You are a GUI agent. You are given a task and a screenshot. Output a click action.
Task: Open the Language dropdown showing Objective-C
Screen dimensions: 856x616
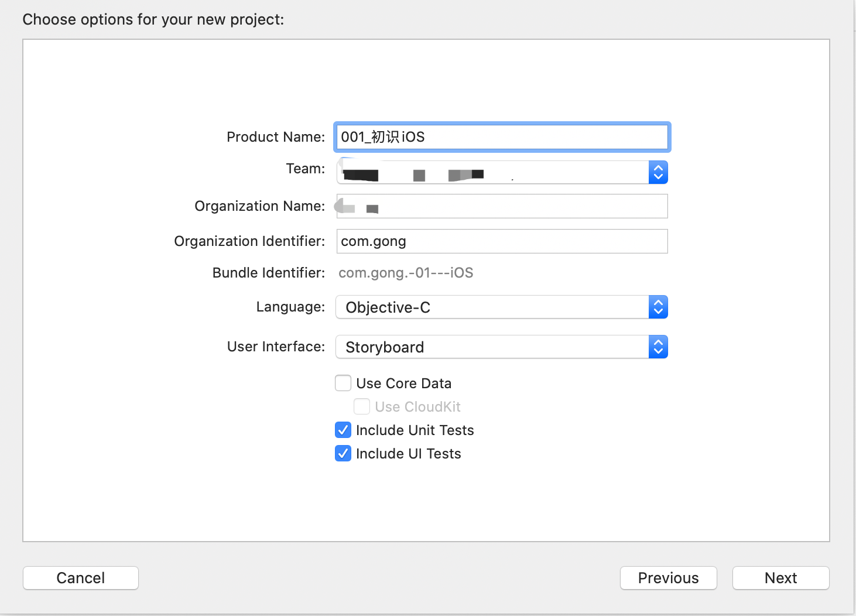tap(493, 307)
